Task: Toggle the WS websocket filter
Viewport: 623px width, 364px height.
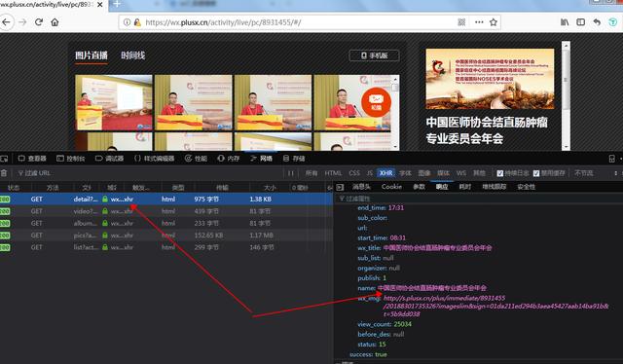Action: click(460, 173)
